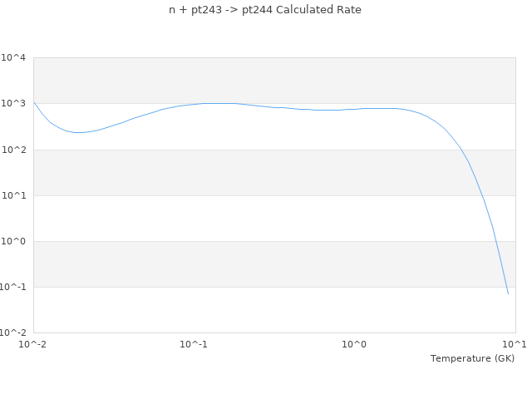Click the 10^-1 y-axis tick label
This screenshot has width=532, height=399.
click(12, 287)
